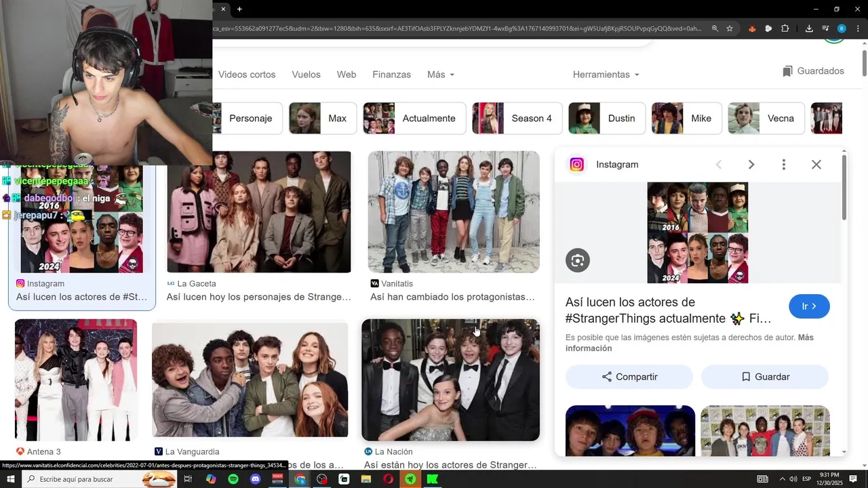This screenshot has width=868, height=488.
Task: Expand the Más dropdown
Action: coord(441,75)
